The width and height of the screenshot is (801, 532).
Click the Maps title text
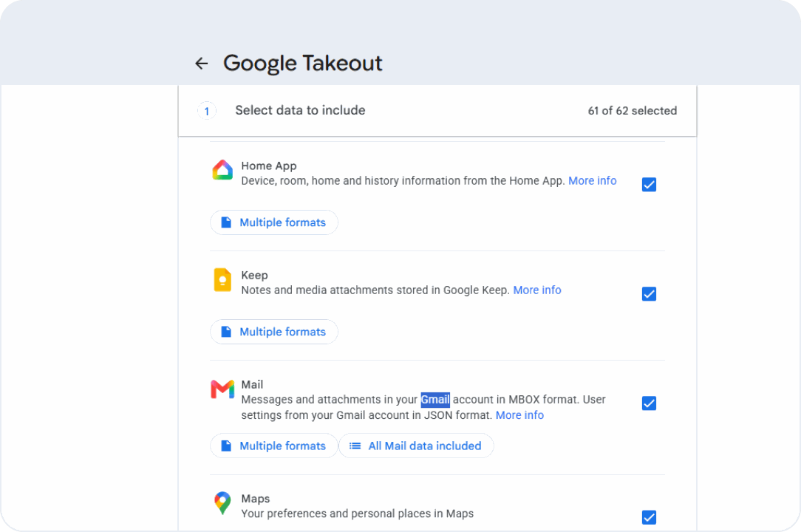[x=256, y=499]
